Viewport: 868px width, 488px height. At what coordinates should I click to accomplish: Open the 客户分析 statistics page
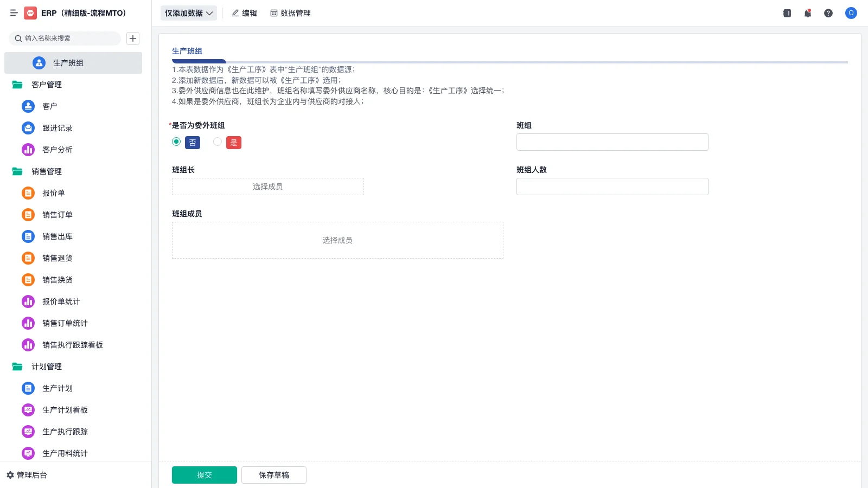tap(57, 150)
